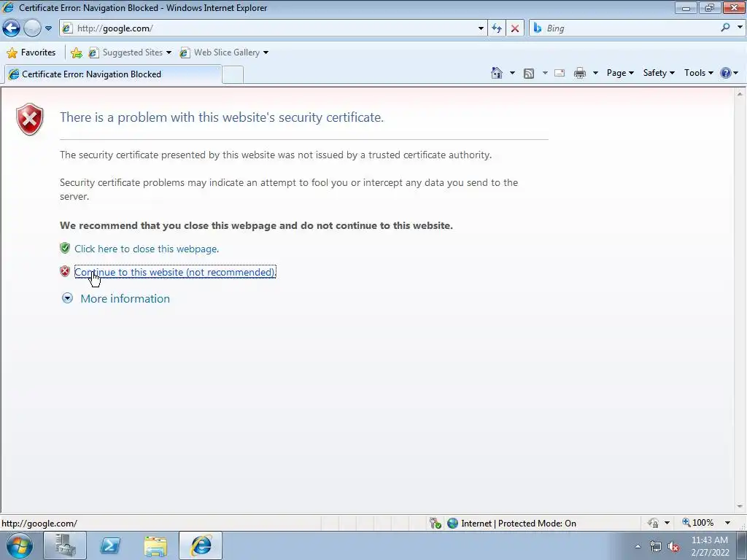Open Windows Explorer folder from taskbar
The image size is (747, 560).
point(156,545)
